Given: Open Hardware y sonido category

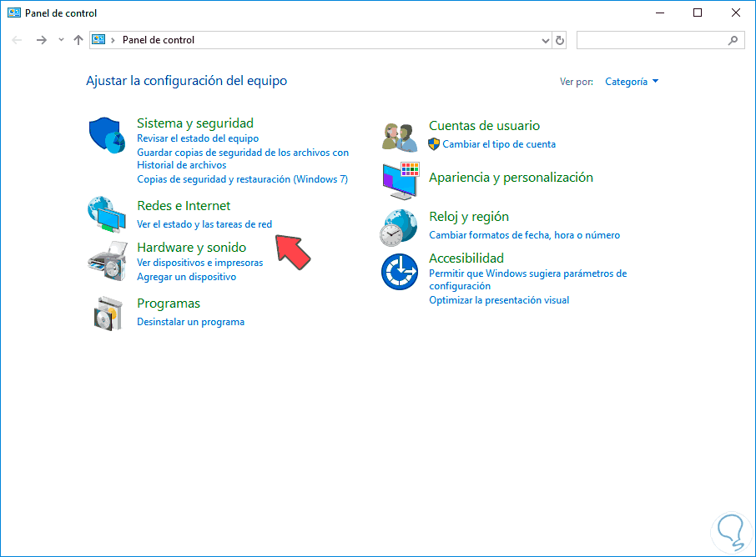Looking at the screenshot, I should pyautogui.click(x=191, y=247).
